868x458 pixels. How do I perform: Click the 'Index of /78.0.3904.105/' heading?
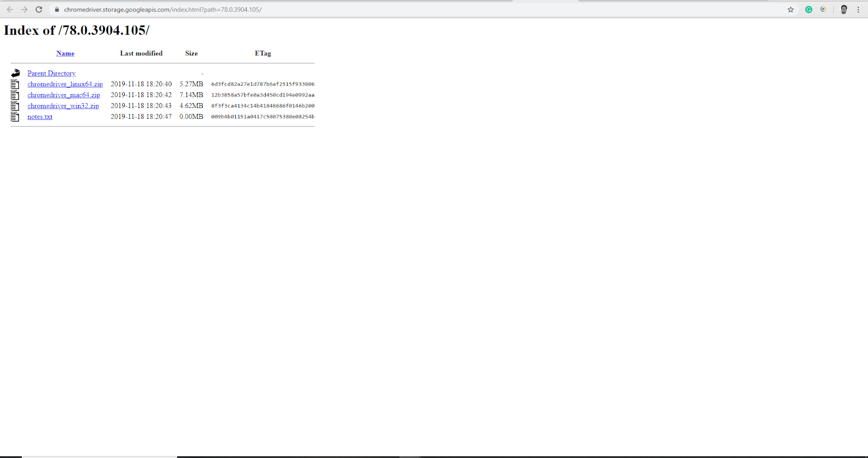[76, 30]
